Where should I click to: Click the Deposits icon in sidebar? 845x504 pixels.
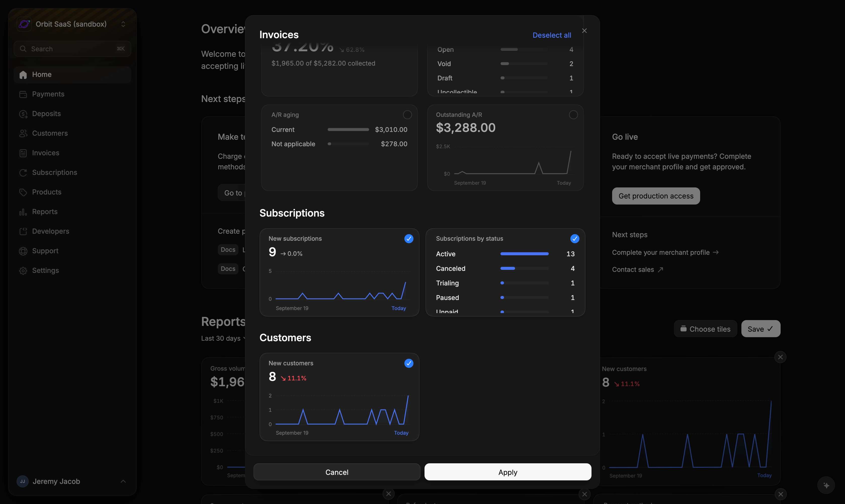[x=23, y=114]
